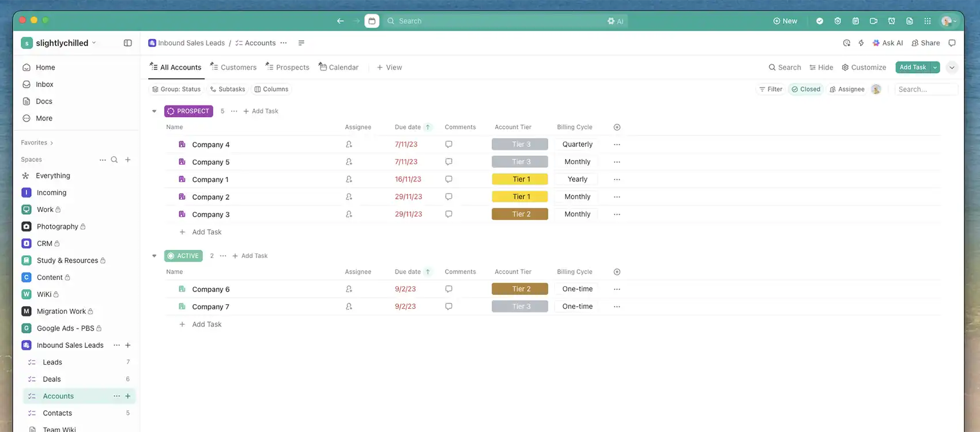Image resolution: width=980 pixels, height=432 pixels.
Task: Open Docs from sidebar
Action: pyautogui.click(x=44, y=101)
